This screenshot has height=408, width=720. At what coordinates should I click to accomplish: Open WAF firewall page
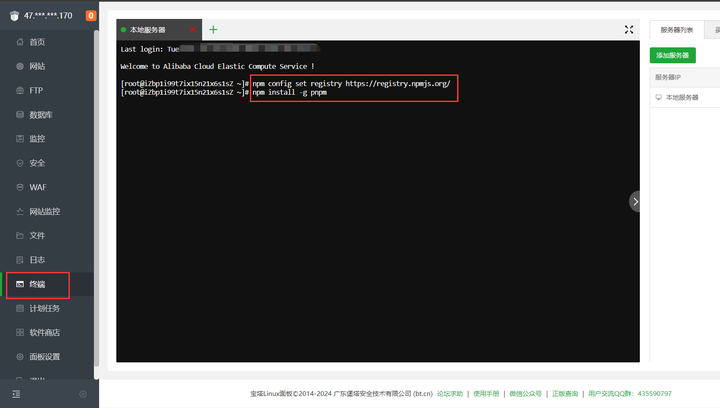(x=37, y=187)
